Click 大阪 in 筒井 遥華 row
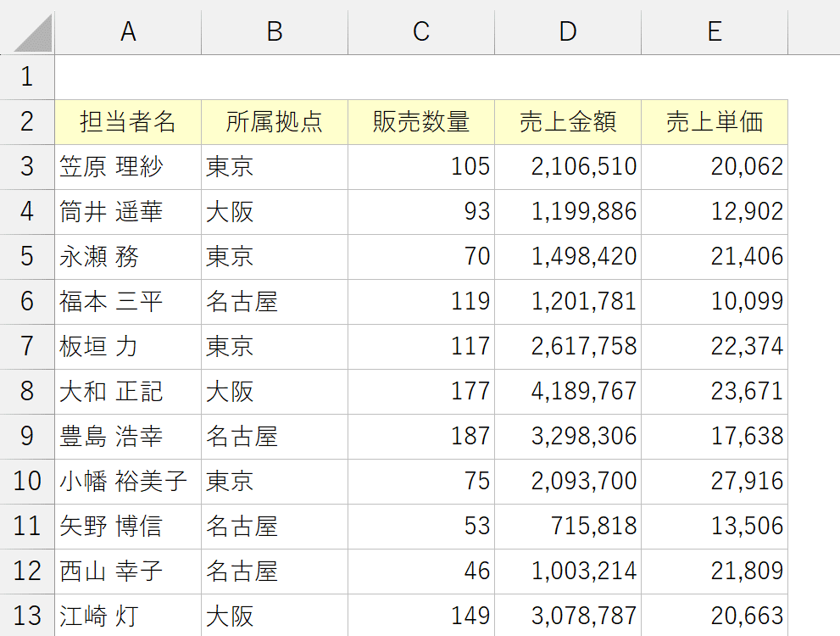This screenshot has height=636, width=840. [275, 212]
